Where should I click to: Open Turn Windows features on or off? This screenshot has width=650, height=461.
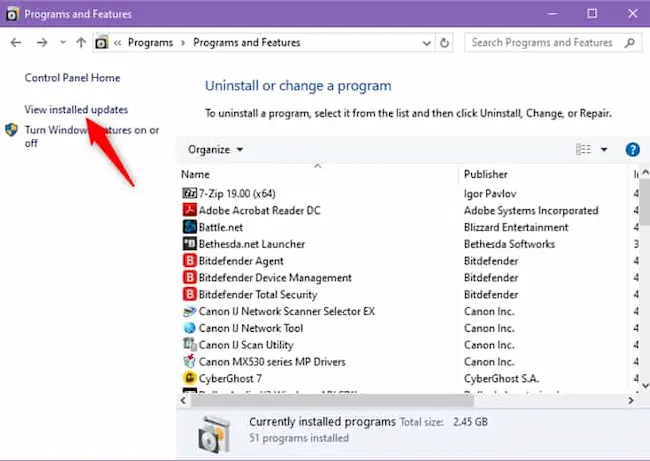coord(92,136)
